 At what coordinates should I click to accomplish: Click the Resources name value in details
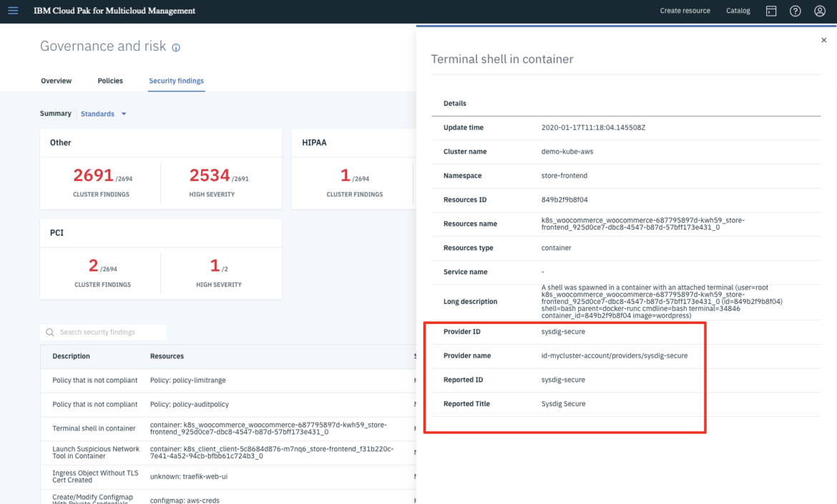click(x=642, y=224)
